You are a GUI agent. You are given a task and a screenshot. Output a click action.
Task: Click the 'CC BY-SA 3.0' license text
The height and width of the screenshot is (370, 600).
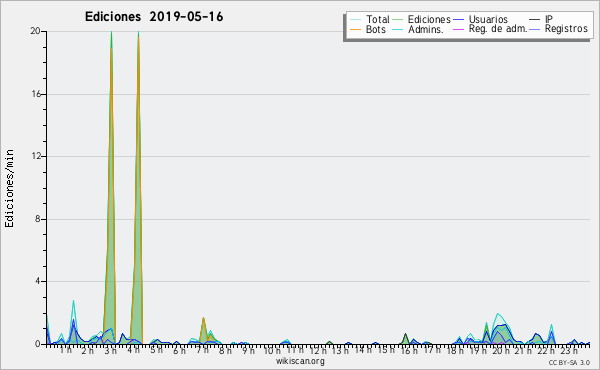click(569, 362)
